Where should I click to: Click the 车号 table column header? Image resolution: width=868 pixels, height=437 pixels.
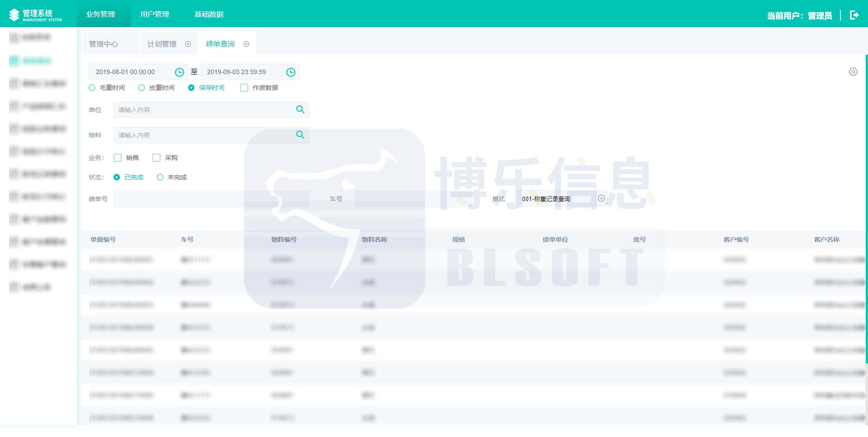187,240
